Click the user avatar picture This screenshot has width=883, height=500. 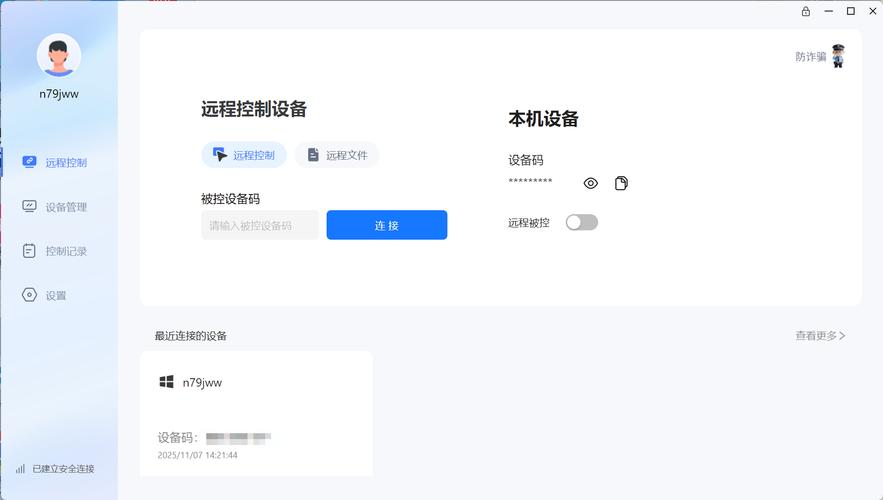(59, 55)
